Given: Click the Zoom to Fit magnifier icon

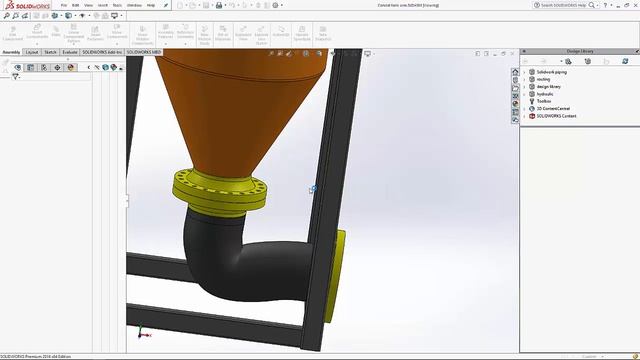Looking at the screenshot, I should (7, 16).
